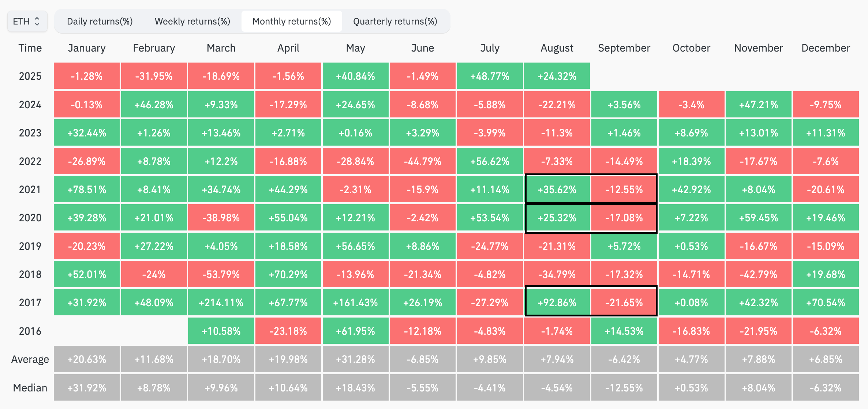Click the Median September -12.55% cell
The height and width of the screenshot is (409, 868).
click(624, 388)
